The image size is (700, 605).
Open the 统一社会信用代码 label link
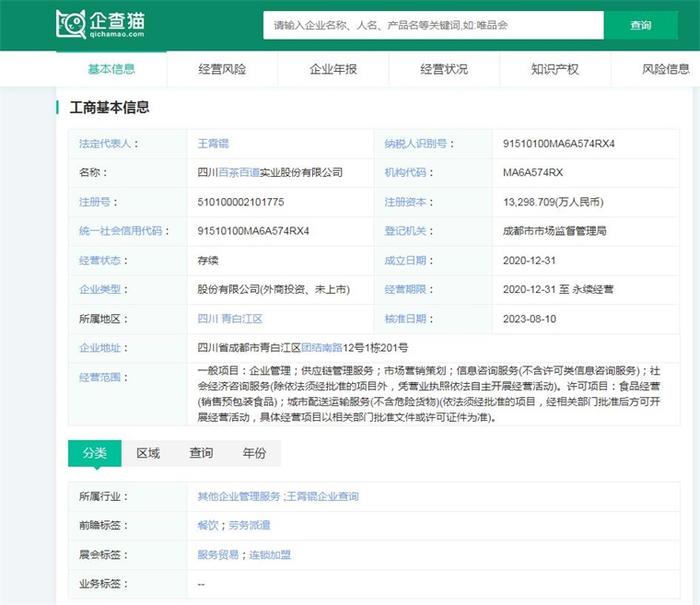click(x=121, y=231)
